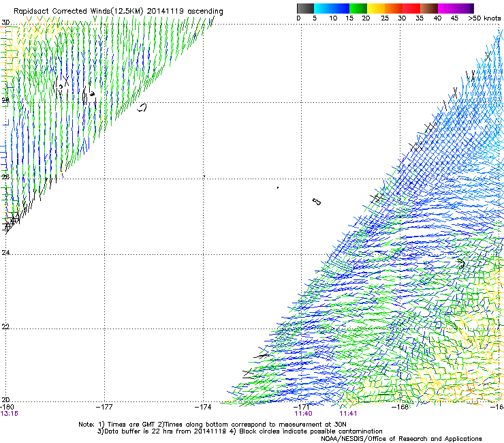
Task: Click the cyan 5-10 knots legend segment
Action: [x=323, y=8]
